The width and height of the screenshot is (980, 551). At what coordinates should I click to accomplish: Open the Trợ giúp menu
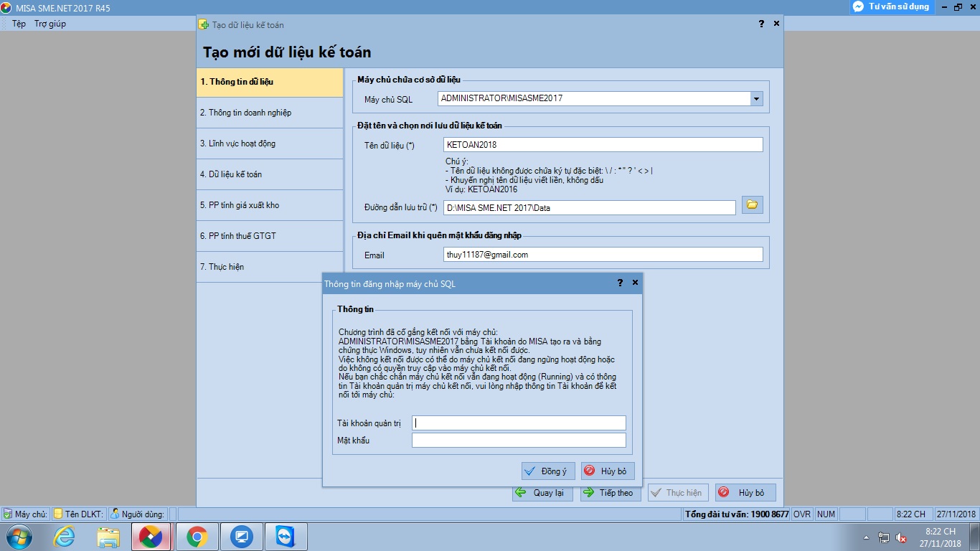50,24
